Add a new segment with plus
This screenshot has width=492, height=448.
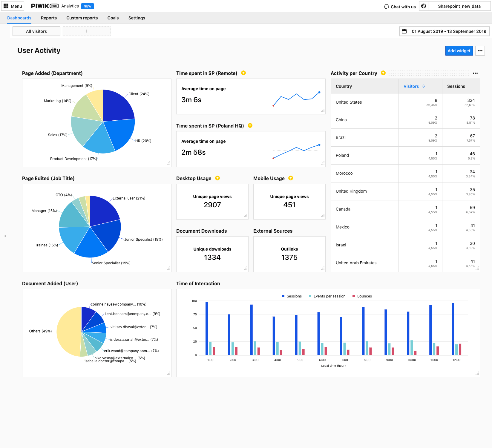coord(87,31)
